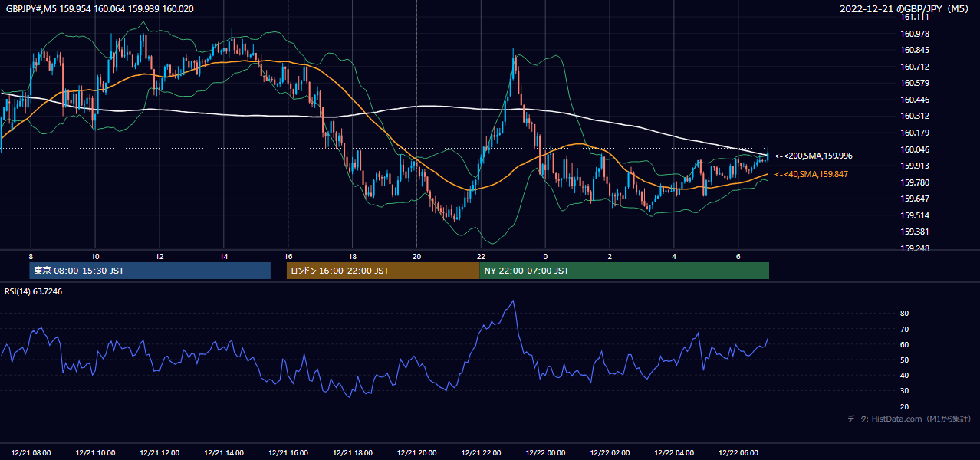Click RSI axis level 70
The height and width of the screenshot is (460, 980).
(905, 329)
